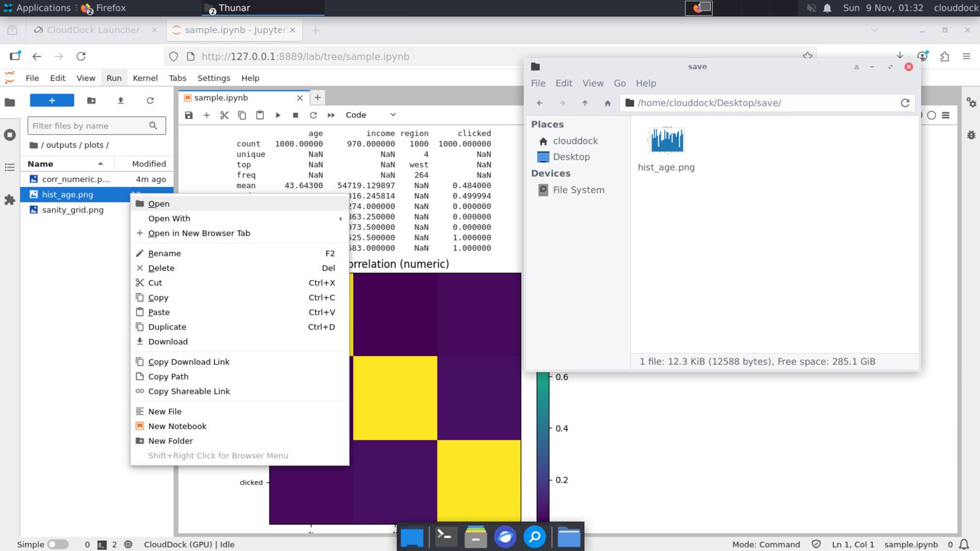
Task: Refresh the file browser list
Action: [x=150, y=101]
